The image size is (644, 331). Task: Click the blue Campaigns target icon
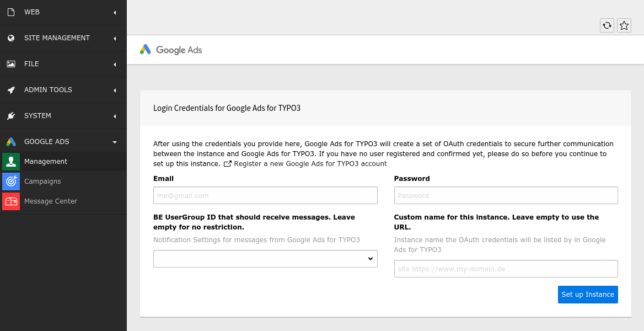pos(11,181)
